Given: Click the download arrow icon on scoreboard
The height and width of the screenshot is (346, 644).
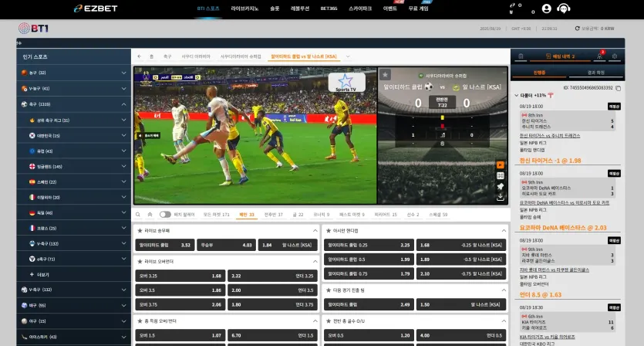Looking at the screenshot, I should (x=500, y=198).
